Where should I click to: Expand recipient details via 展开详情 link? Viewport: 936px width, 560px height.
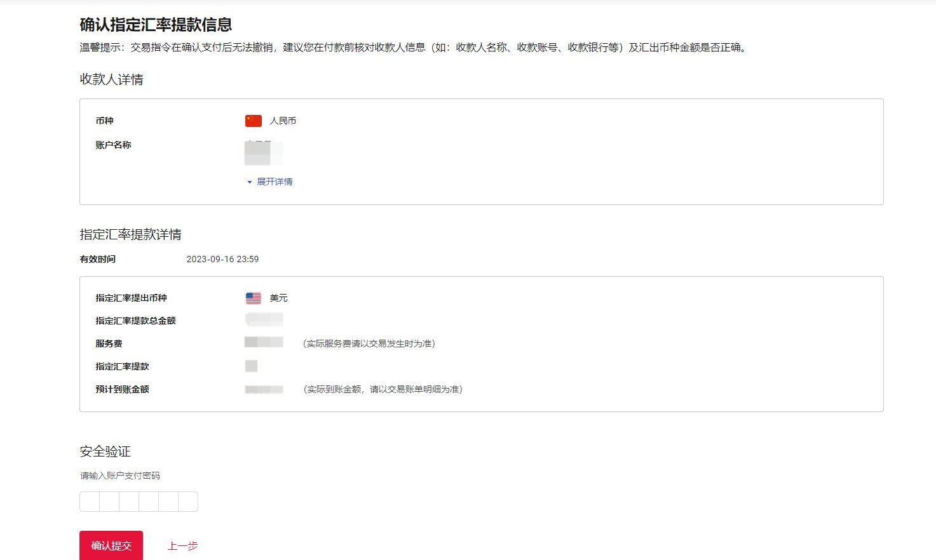[x=274, y=182]
